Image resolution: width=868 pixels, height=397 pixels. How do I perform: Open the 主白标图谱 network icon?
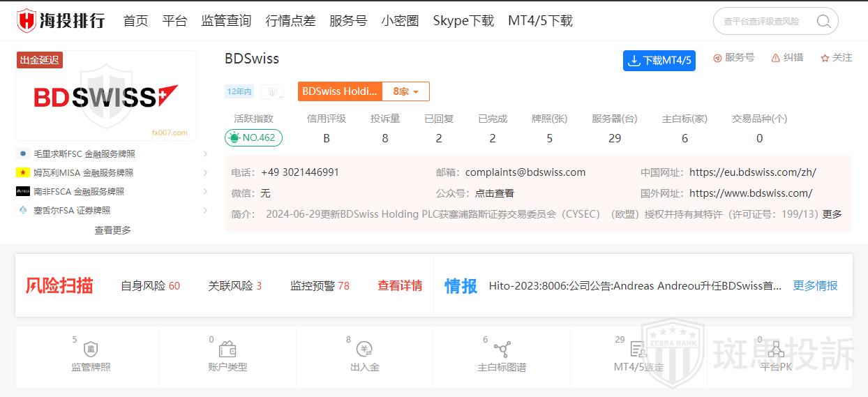(502, 350)
